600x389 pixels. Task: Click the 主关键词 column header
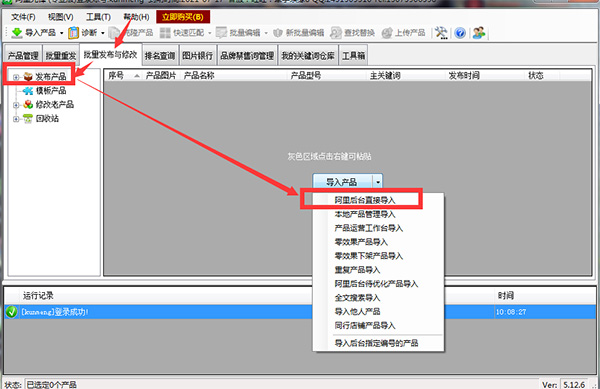coord(406,75)
